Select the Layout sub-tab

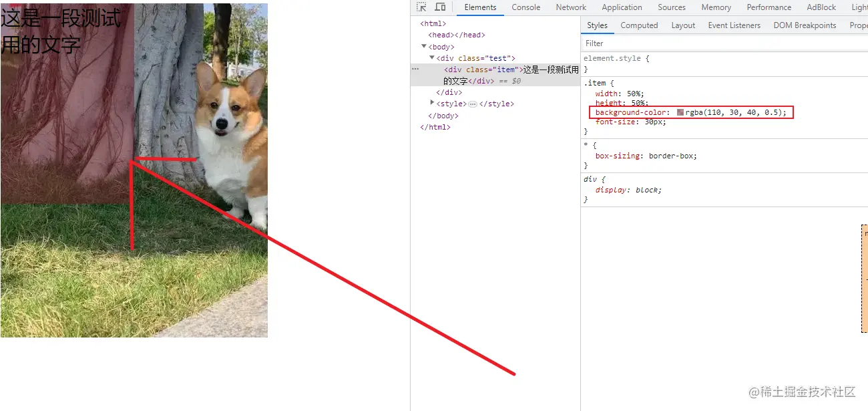click(683, 25)
